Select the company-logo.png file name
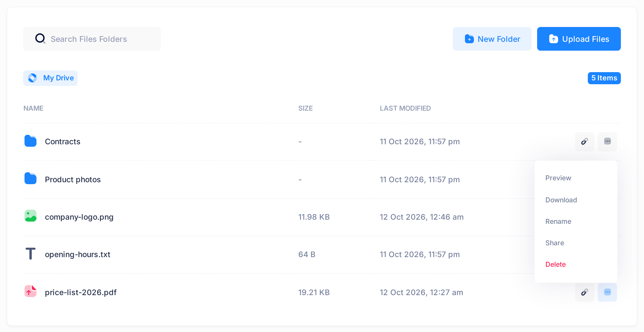This screenshot has width=644, height=332. pos(79,217)
